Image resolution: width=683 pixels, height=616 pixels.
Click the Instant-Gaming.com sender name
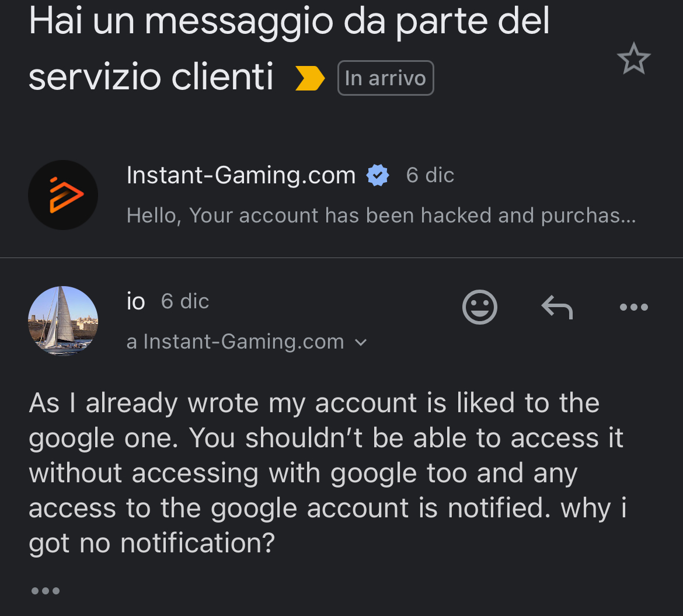pos(241,175)
